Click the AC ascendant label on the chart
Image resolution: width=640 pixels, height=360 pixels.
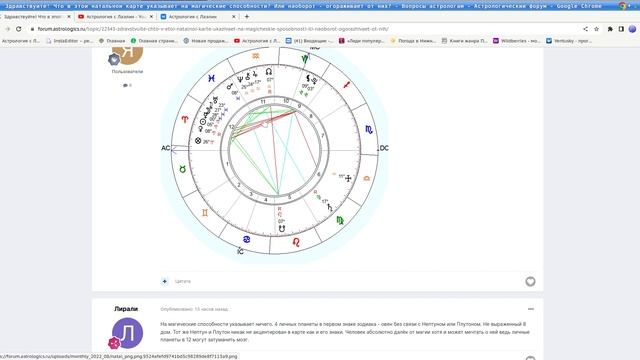[165, 148]
